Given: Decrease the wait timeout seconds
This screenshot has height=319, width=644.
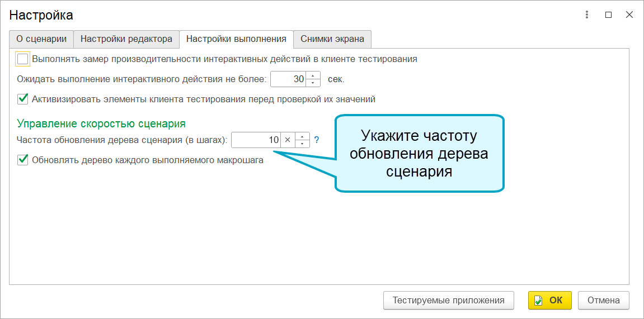Looking at the screenshot, I should [x=313, y=83].
